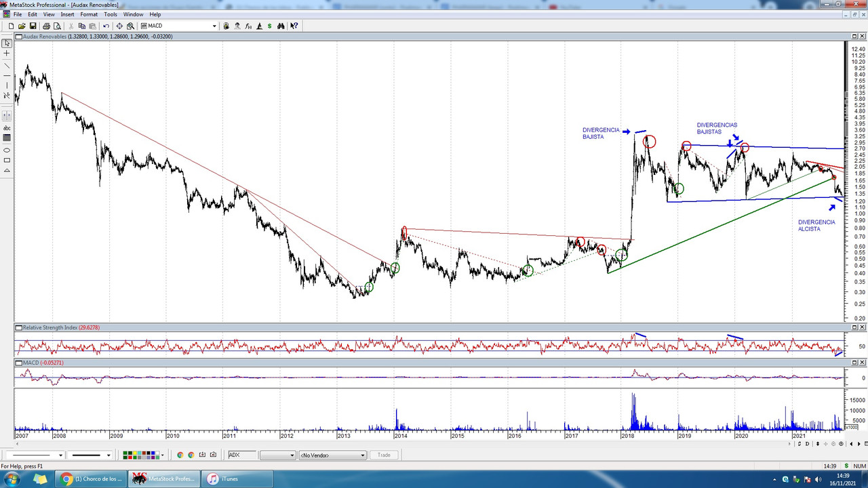Open the System Tester icon

[258, 26]
